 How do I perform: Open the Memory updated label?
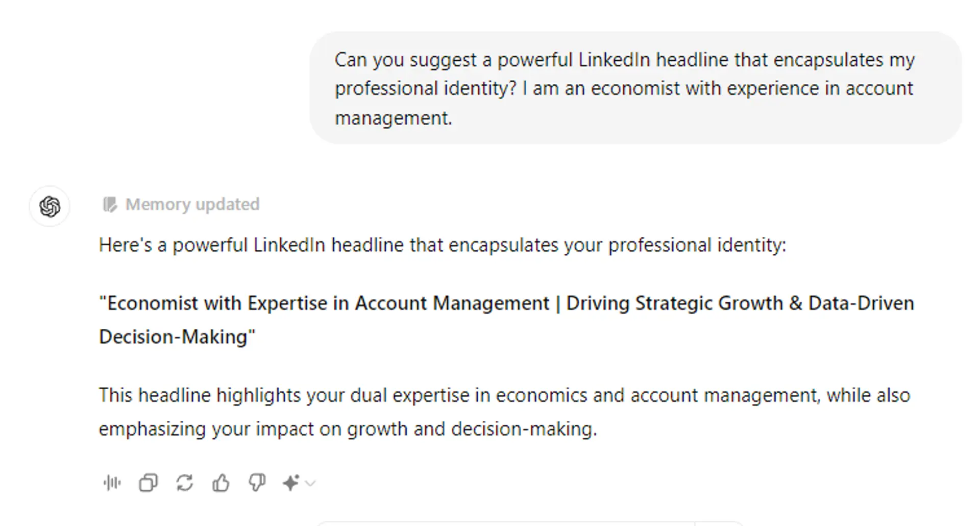(192, 205)
